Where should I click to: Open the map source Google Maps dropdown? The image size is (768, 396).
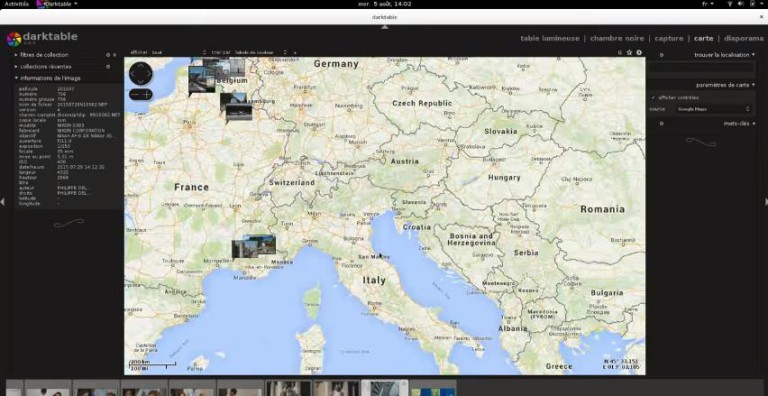[714, 109]
